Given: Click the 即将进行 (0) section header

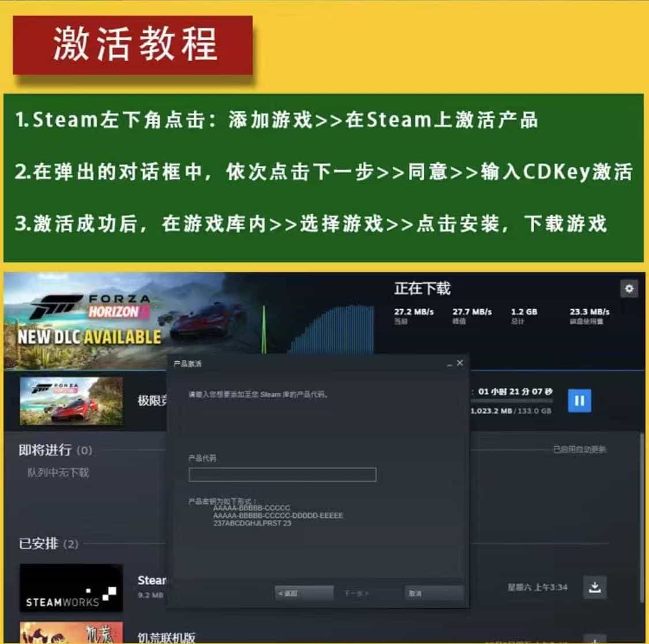Looking at the screenshot, I should coord(55,450).
